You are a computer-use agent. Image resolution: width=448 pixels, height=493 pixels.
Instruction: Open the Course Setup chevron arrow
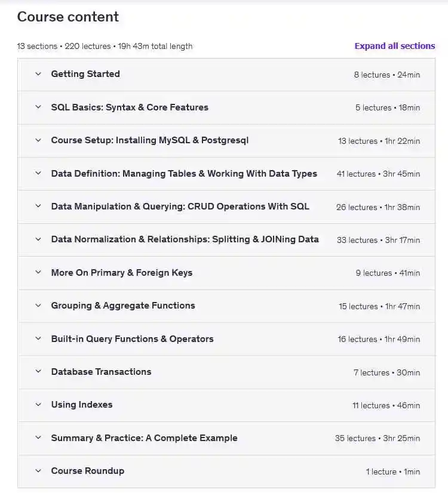pos(38,140)
